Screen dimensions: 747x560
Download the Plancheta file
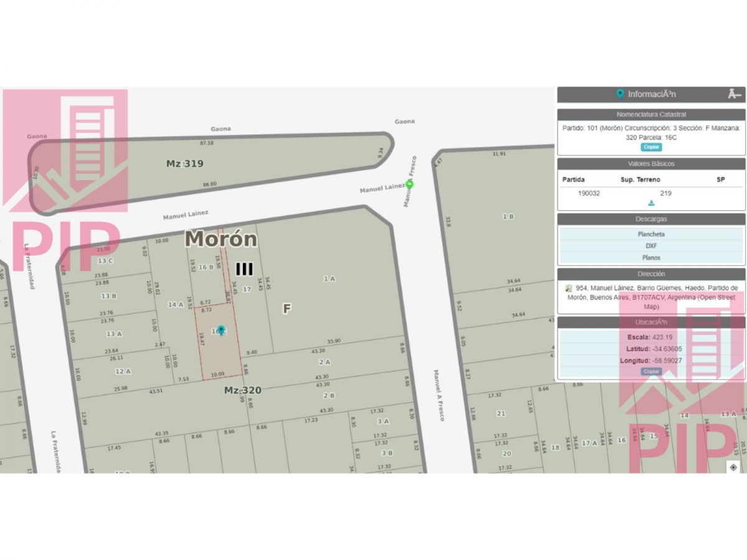[651, 234]
